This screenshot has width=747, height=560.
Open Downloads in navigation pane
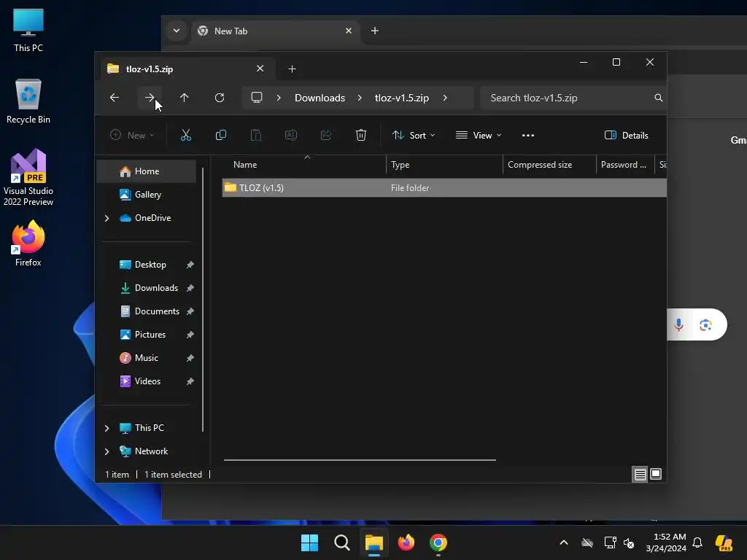[x=146, y=288]
